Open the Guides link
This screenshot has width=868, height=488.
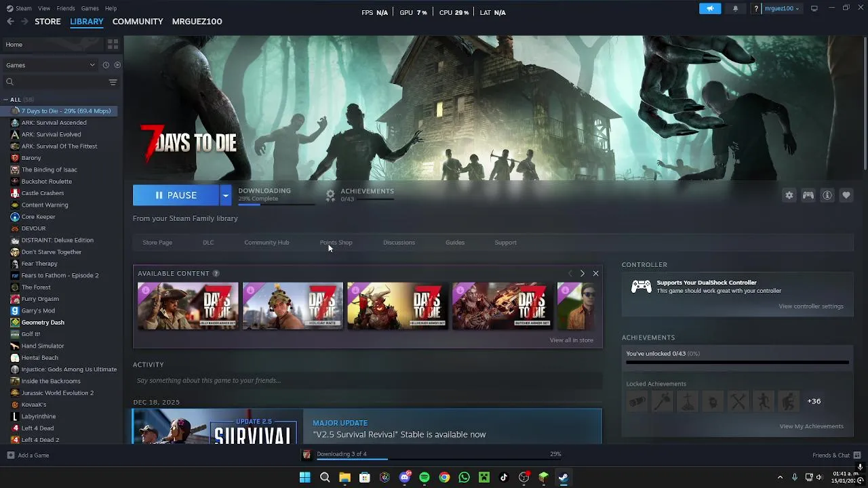[x=455, y=243]
